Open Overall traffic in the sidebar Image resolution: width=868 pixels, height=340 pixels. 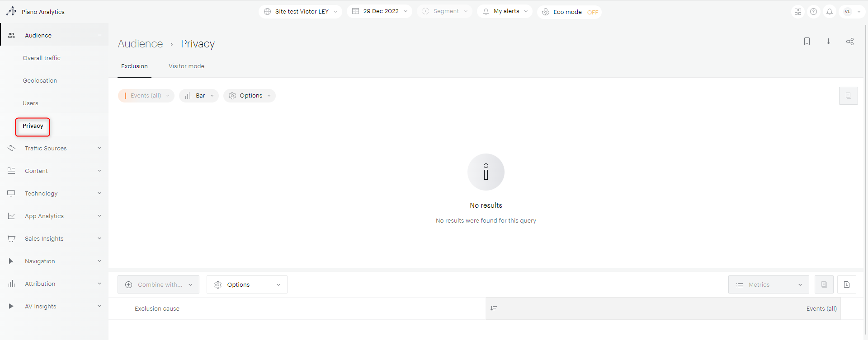pos(42,58)
